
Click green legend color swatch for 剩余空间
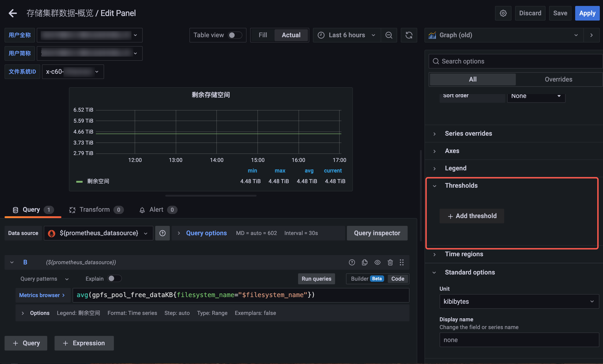79,181
